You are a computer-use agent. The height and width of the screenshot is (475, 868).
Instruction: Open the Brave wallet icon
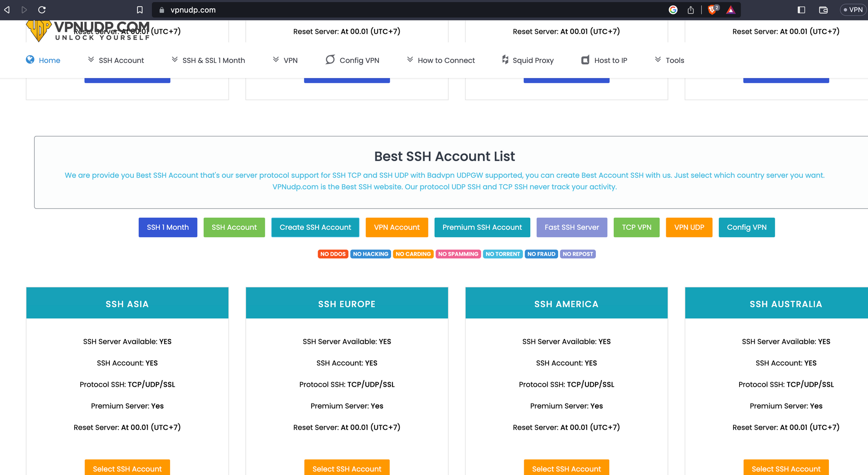tap(823, 10)
